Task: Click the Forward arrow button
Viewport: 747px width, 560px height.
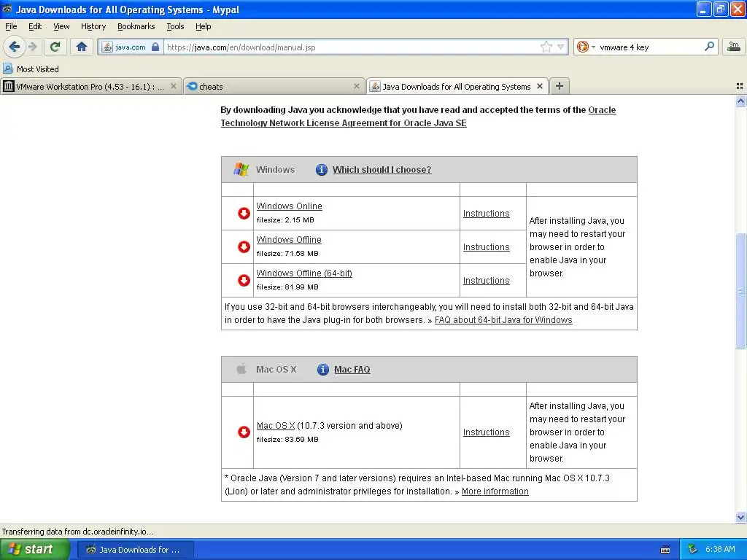Action: pyautogui.click(x=33, y=47)
